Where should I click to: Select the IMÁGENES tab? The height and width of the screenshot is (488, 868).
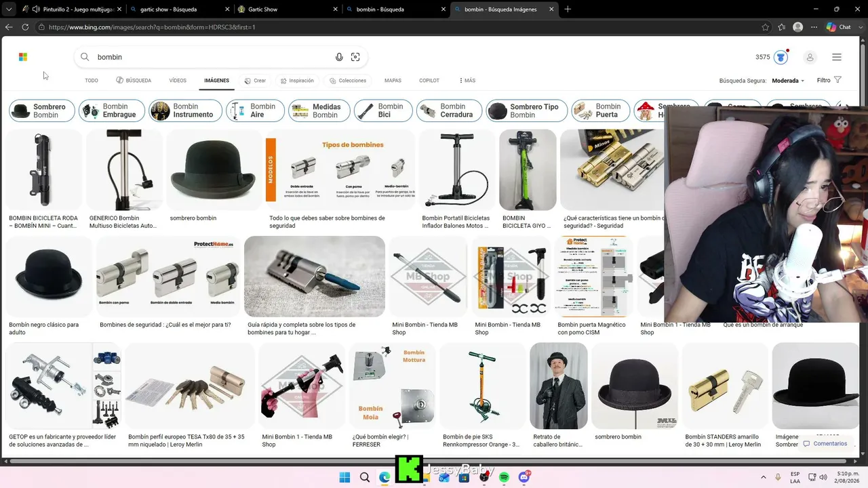(217, 81)
